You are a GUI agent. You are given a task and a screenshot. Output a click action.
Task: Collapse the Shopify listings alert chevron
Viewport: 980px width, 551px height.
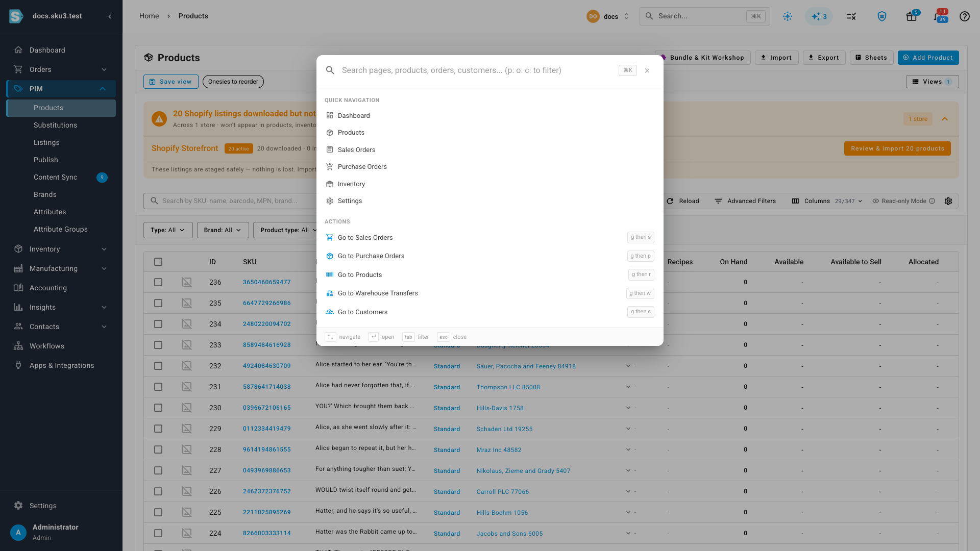945,119
